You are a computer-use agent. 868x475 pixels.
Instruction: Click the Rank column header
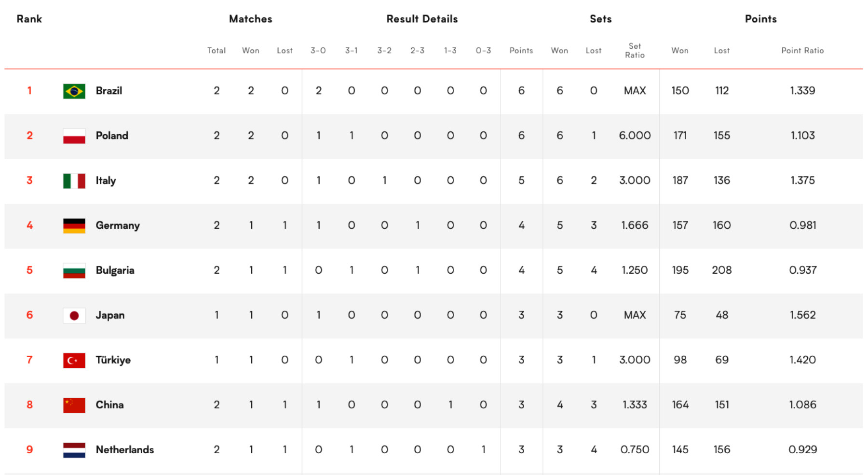pos(29,19)
